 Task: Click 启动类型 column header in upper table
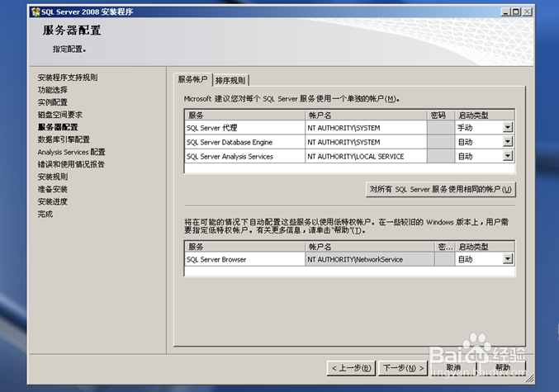coord(485,115)
